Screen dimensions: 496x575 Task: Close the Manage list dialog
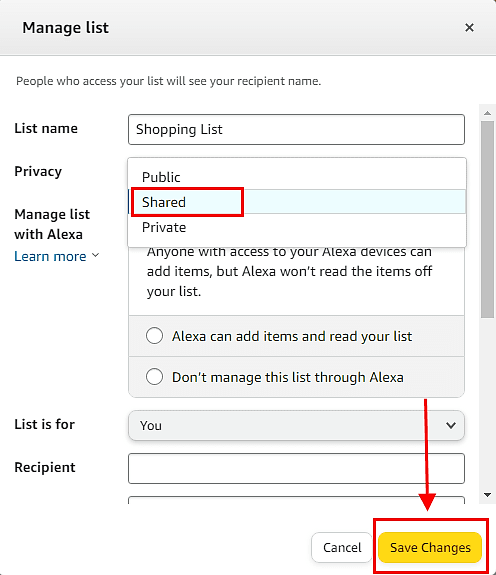(x=469, y=28)
